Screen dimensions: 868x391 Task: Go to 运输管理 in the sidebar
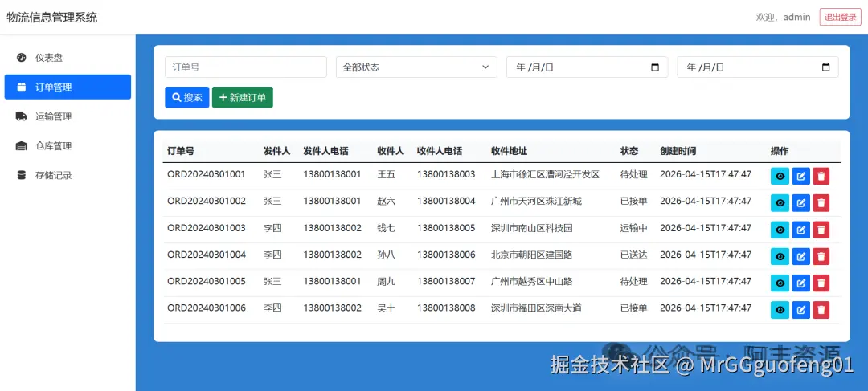(68, 116)
